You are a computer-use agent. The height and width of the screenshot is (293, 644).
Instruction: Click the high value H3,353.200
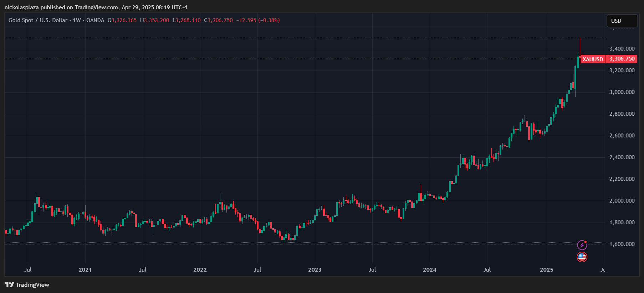[154, 20]
